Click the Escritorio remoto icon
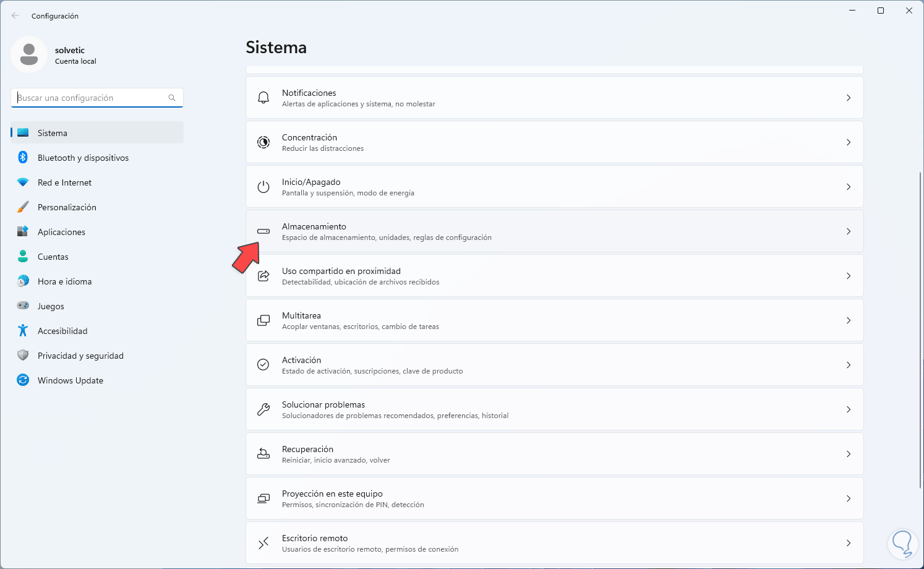Image resolution: width=924 pixels, height=569 pixels. click(263, 543)
